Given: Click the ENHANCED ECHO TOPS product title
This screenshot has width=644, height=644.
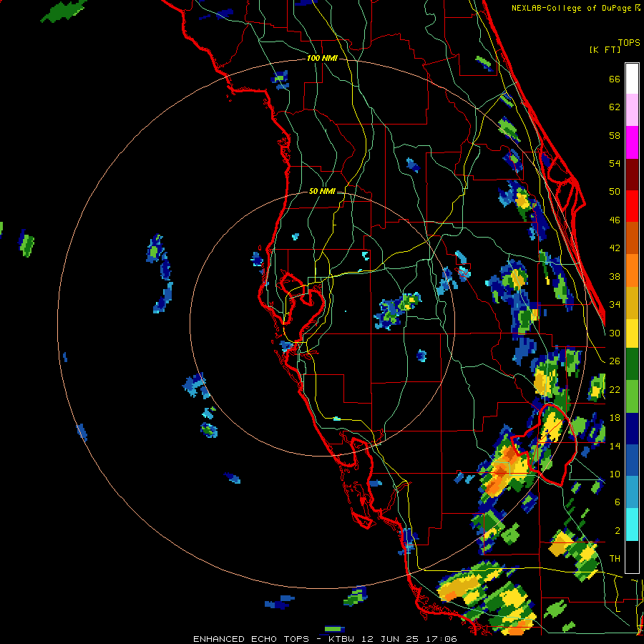Looking at the screenshot, I should (x=251, y=639).
